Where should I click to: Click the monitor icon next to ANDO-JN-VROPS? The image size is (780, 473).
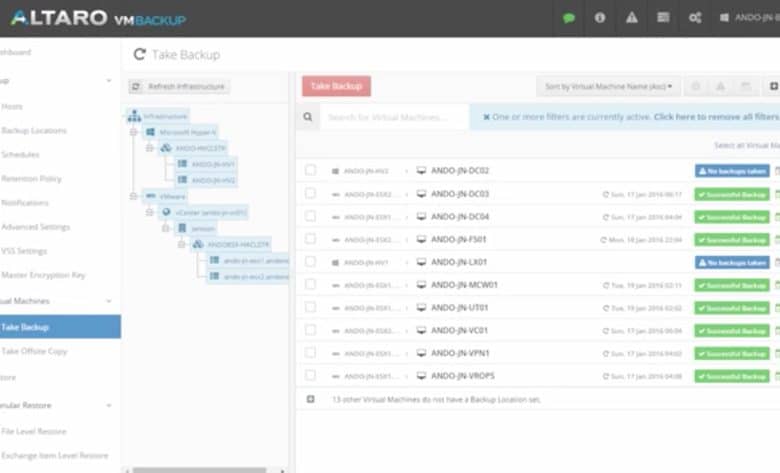click(421, 376)
